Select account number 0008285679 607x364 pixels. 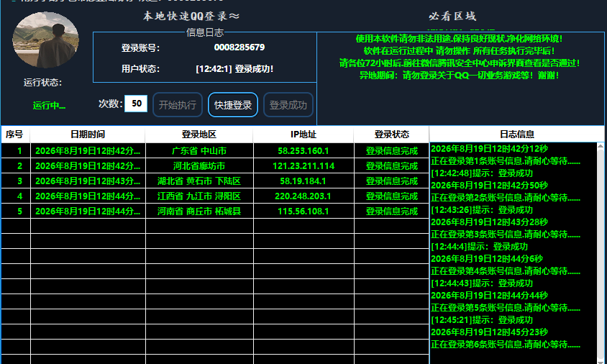(x=239, y=47)
